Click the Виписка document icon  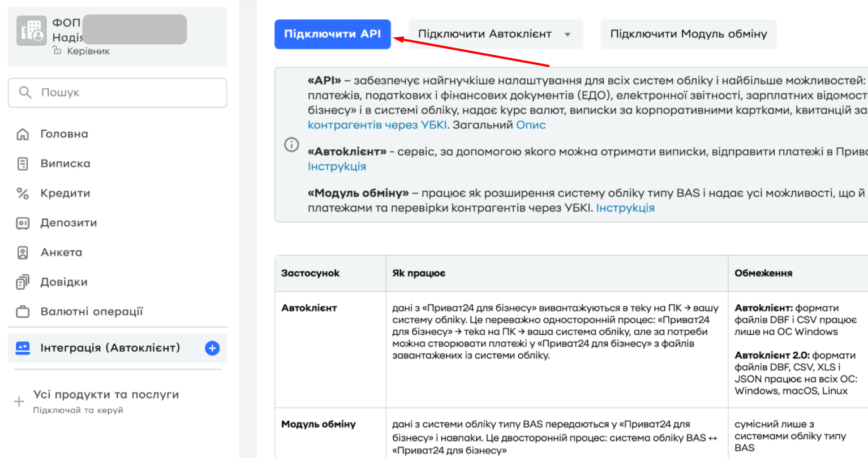23,164
